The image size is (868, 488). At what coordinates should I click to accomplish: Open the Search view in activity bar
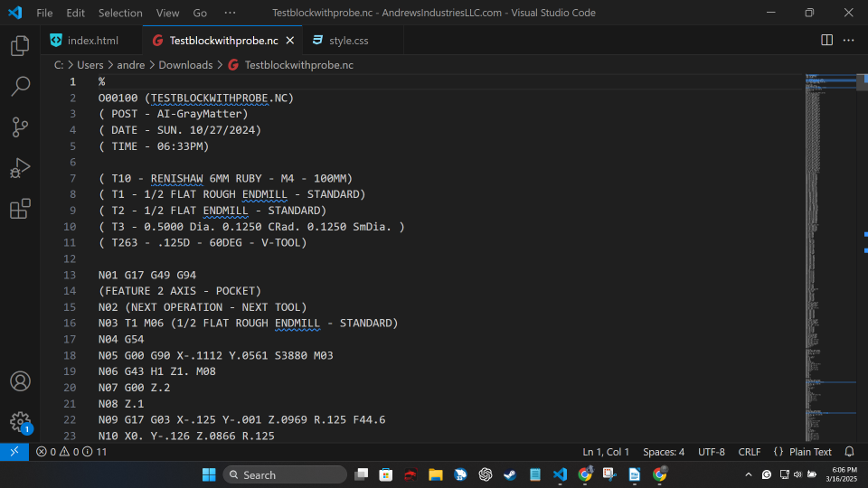[20, 87]
